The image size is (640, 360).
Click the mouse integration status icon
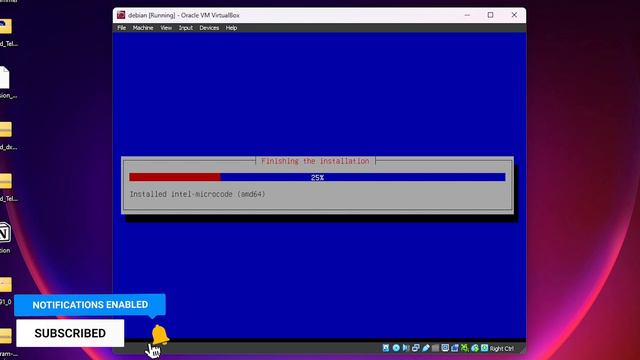tap(475, 348)
